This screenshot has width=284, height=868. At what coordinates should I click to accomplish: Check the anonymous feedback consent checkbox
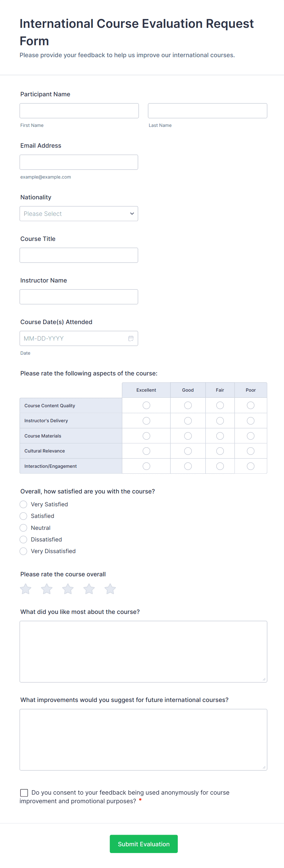24,792
